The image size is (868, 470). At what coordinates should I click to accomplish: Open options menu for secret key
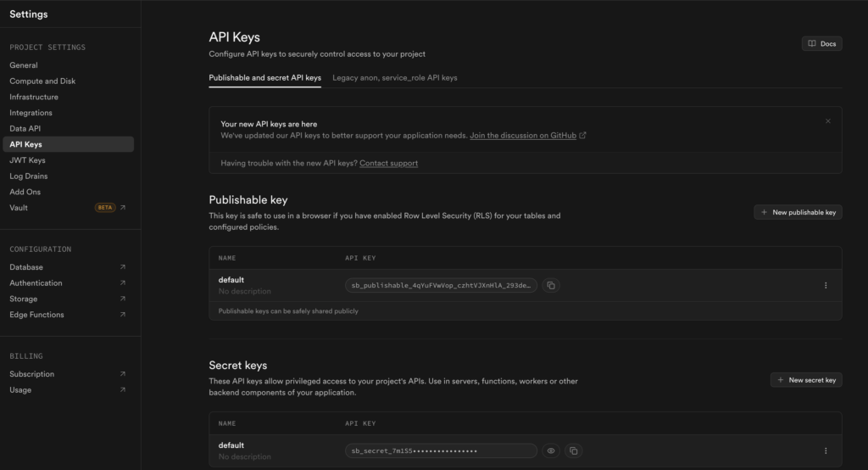click(826, 451)
